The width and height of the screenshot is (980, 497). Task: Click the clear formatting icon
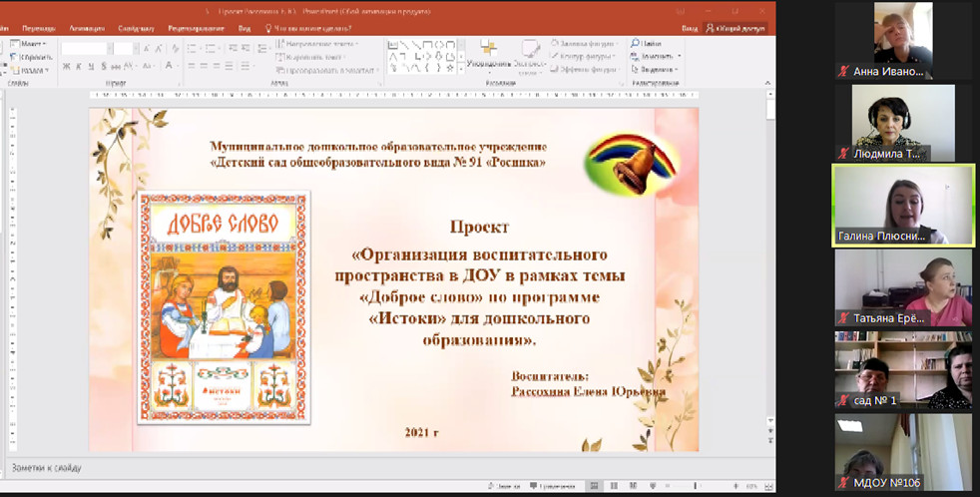pos(175,48)
